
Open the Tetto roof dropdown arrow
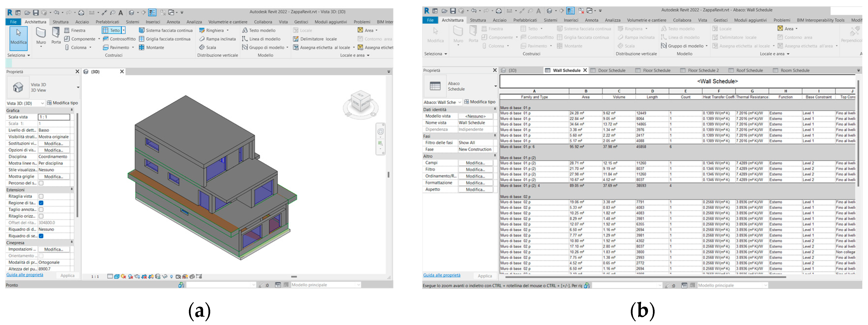click(124, 30)
